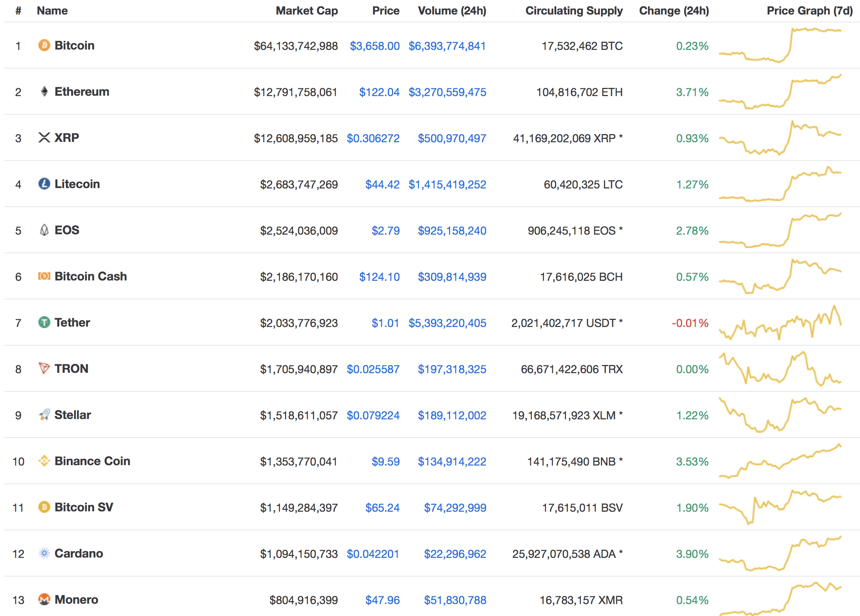The image size is (860, 616).
Task: Click the Bitcoin Cash logo icon
Action: [x=44, y=276]
